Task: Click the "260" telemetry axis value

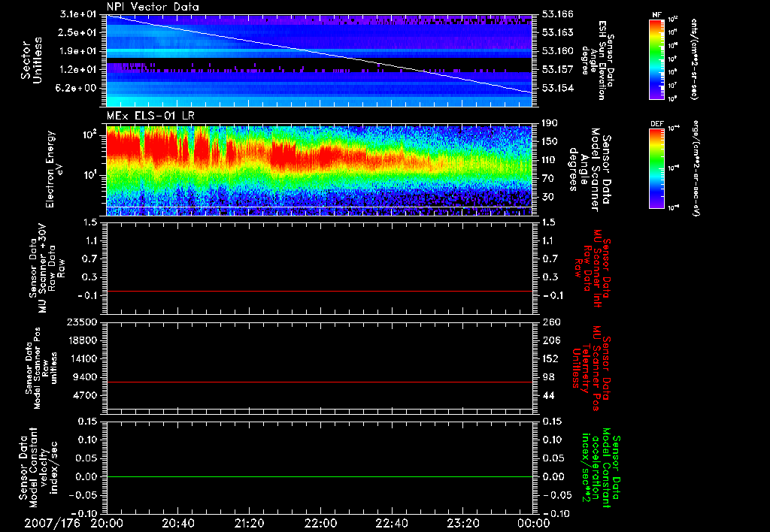Action: point(550,322)
